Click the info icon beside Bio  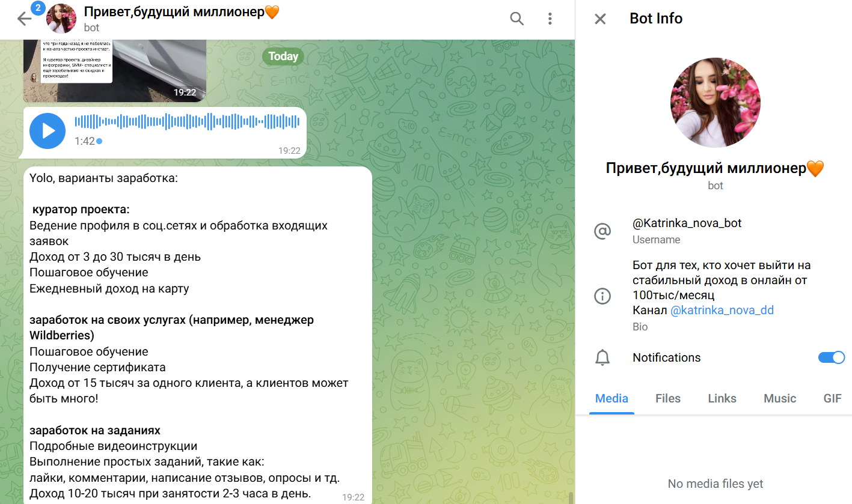click(602, 296)
